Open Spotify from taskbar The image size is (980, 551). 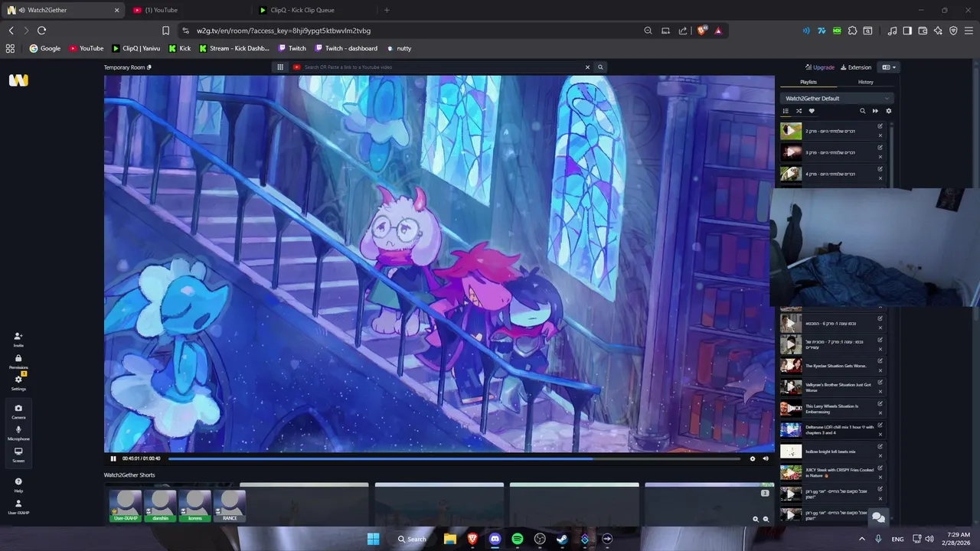(518, 539)
